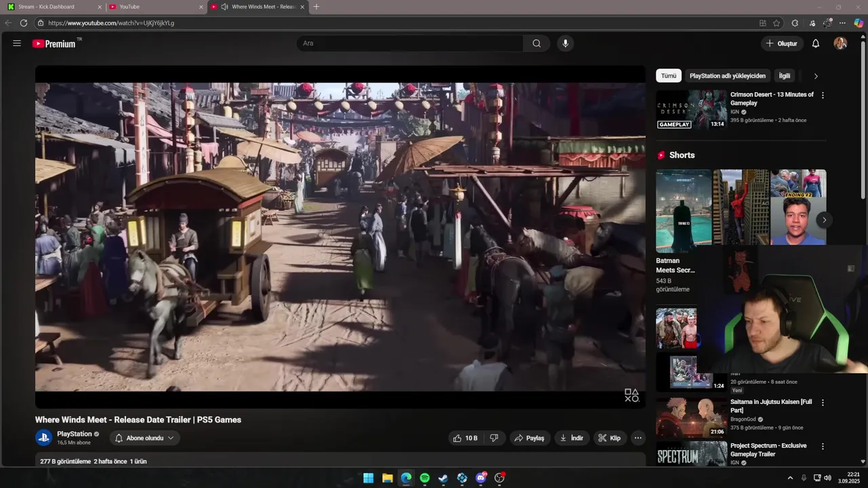
Task: Open browser extensions puzzle icon
Action: click(795, 23)
